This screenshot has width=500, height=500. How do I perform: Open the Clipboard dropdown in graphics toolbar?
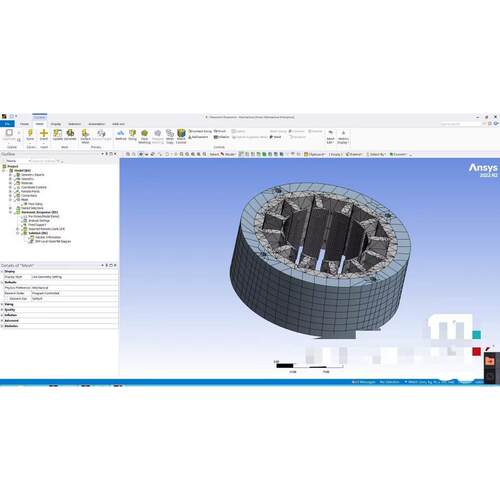[315, 154]
